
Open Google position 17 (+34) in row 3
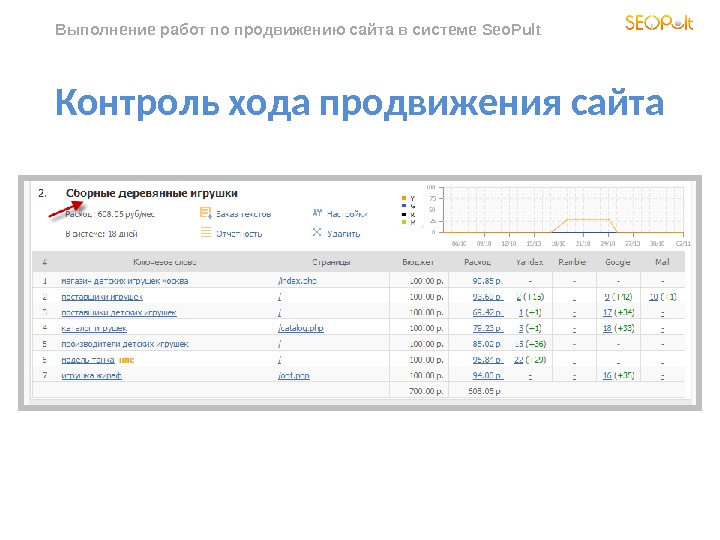click(619, 313)
